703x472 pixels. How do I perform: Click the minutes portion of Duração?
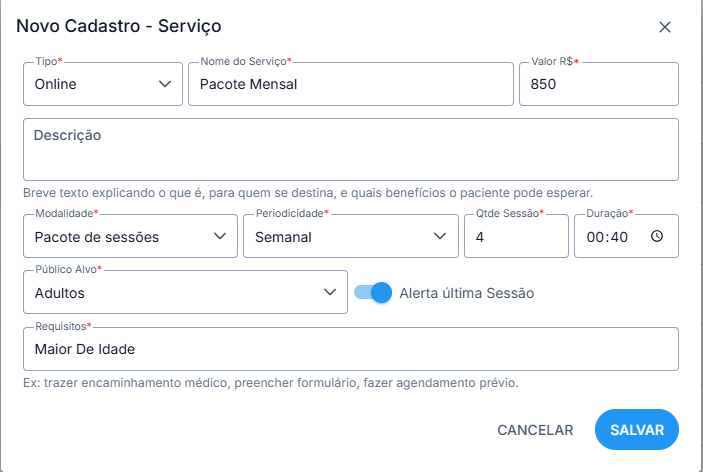tap(618, 238)
